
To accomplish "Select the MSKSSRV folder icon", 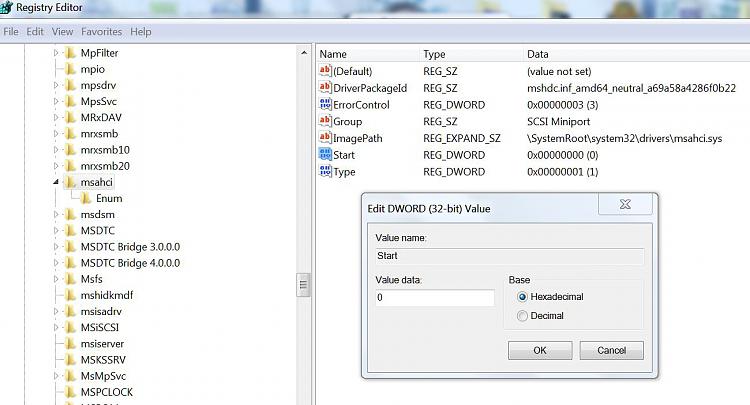I will (70, 360).
